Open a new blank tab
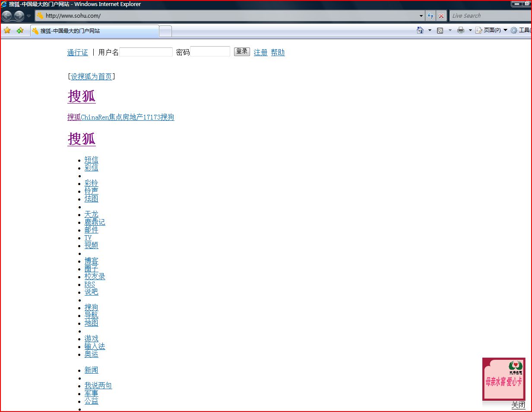 166,31
